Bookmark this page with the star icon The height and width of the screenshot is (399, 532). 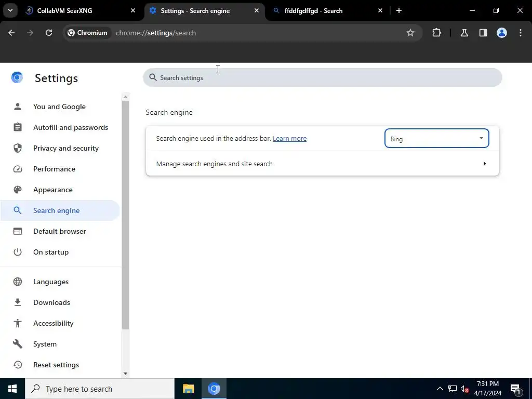coord(410,33)
